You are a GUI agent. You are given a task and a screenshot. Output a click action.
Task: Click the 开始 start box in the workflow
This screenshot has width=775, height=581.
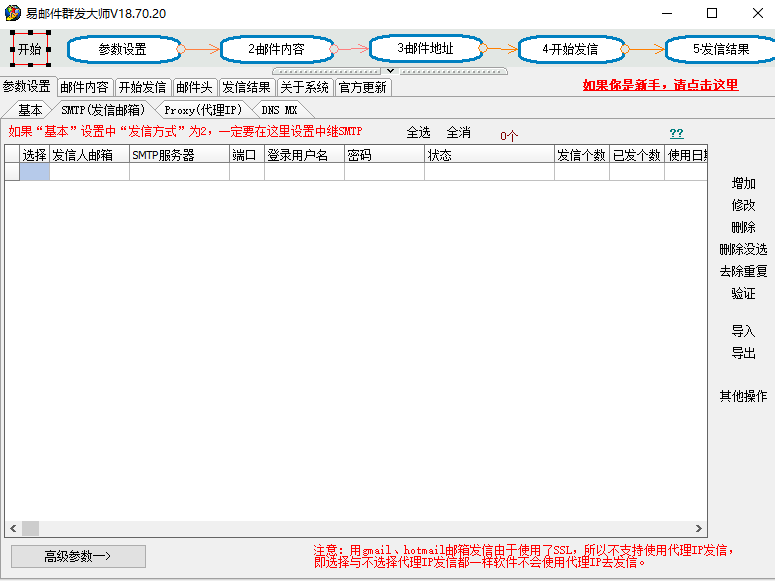[x=30, y=48]
